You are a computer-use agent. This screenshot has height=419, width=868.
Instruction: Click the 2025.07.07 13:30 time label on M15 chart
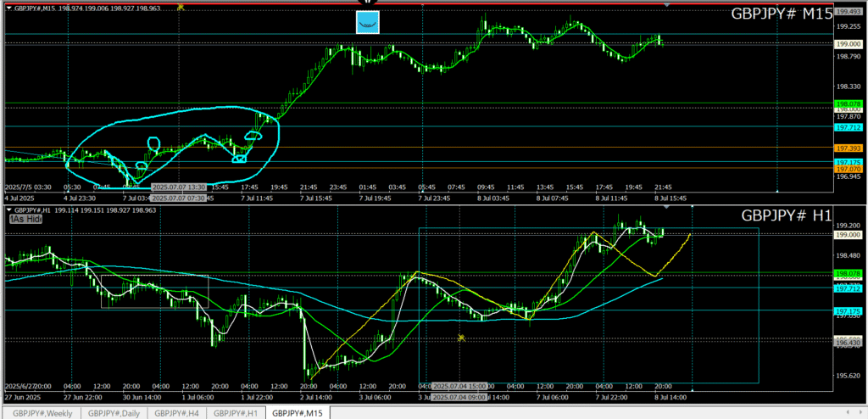tap(177, 187)
